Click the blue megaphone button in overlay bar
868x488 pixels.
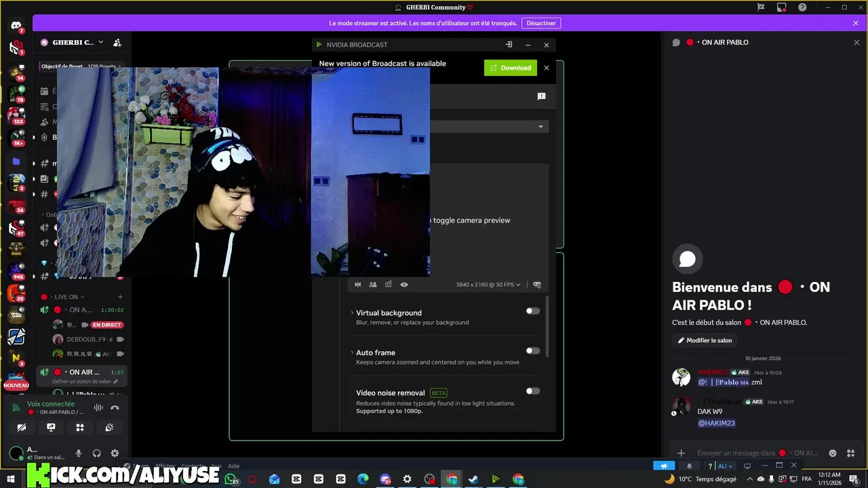click(664, 466)
